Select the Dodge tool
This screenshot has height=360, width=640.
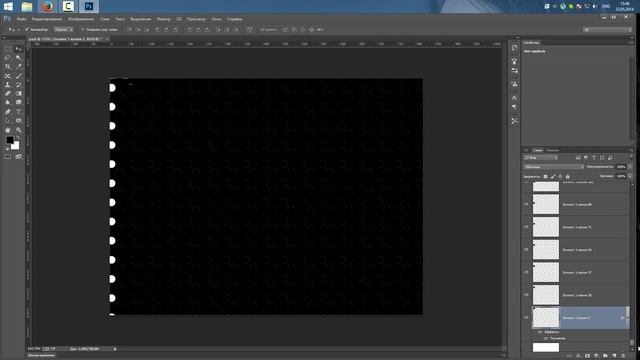click(x=18, y=102)
